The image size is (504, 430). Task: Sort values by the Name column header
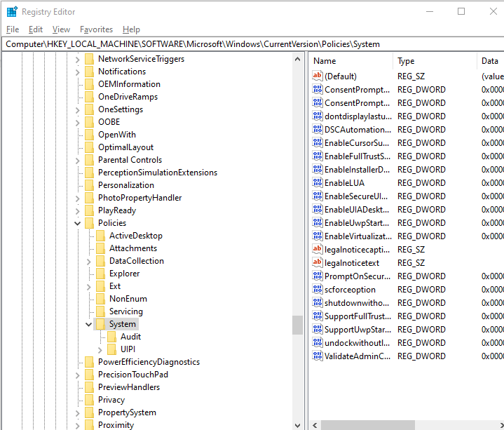click(x=352, y=61)
